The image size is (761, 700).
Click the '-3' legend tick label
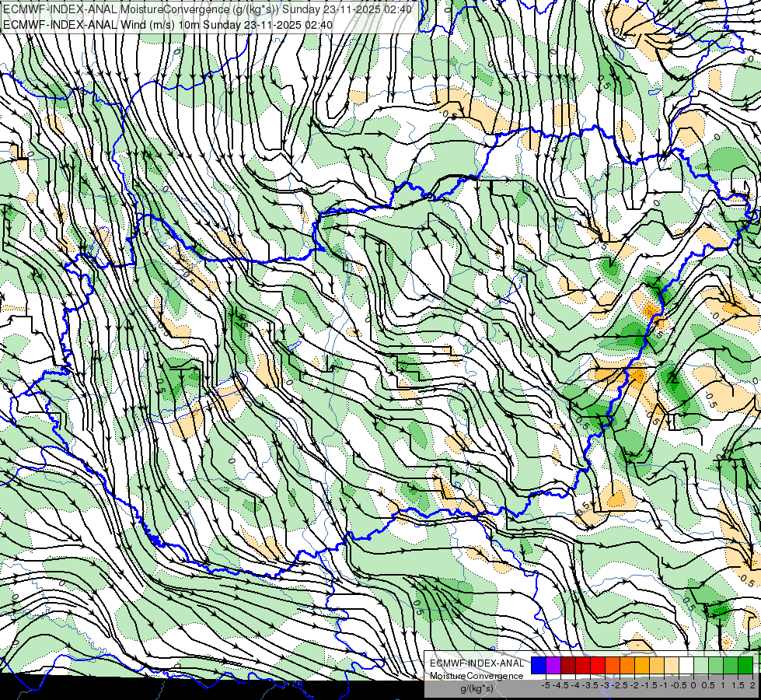pyautogui.click(x=606, y=685)
